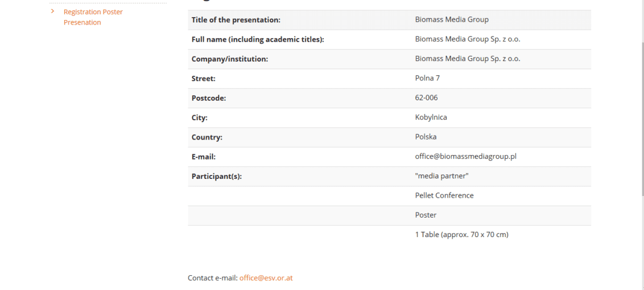Viewport: 644px width, 290px height.
Task: Click the 'Company/institution:' row label
Action: coord(230,59)
